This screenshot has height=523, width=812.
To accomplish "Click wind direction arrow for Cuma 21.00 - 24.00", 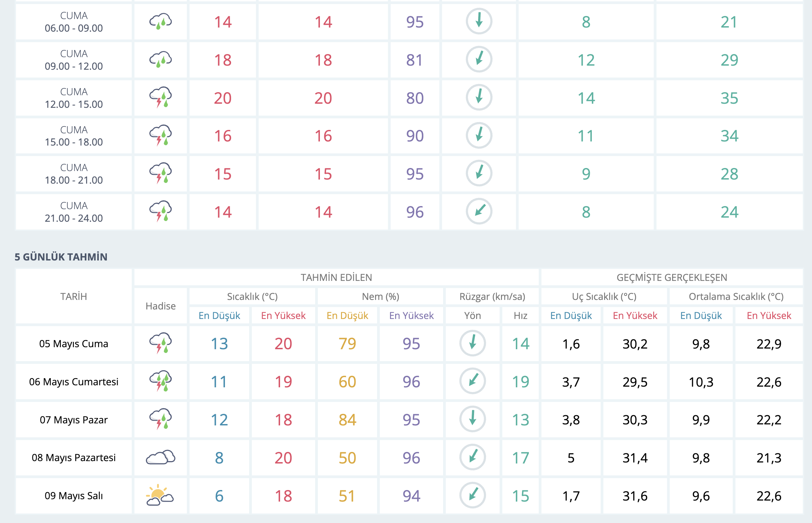I will [x=479, y=211].
